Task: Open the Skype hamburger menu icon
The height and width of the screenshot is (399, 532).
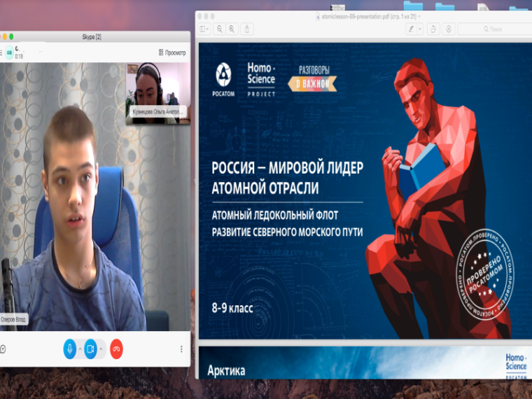Action: pos(1,52)
